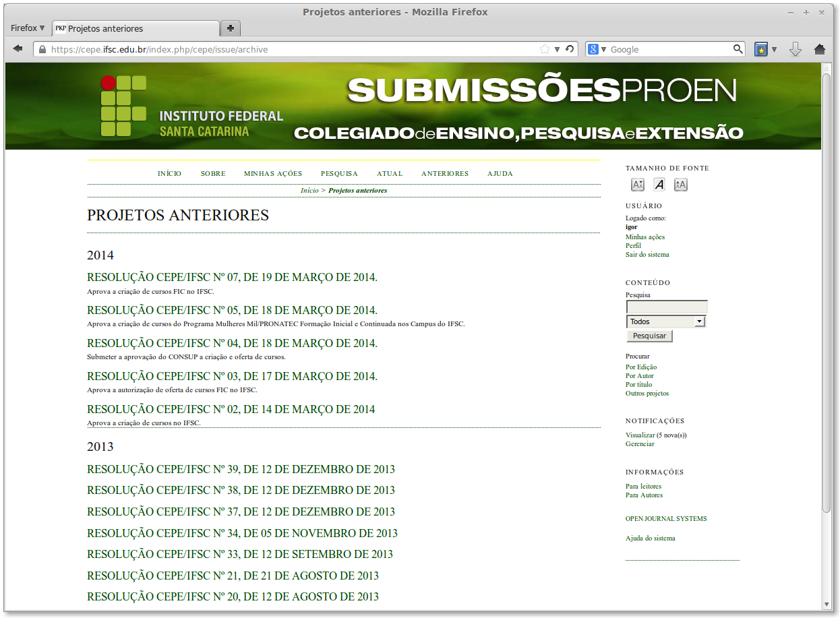This screenshot has height=618, width=840.
Task: Switch to the PESQUISA menu item
Action: pos(339,173)
